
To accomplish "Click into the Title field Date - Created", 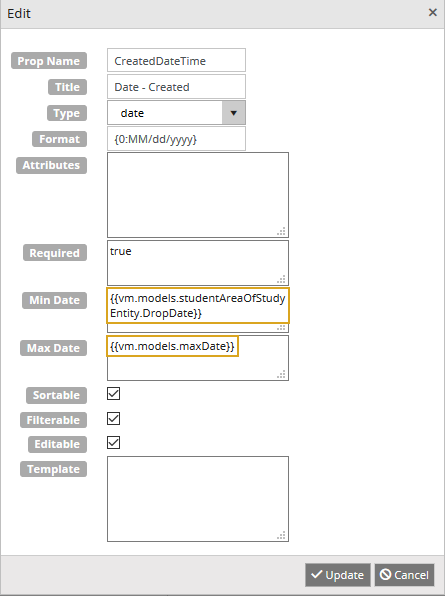I will click(x=176, y=87).
